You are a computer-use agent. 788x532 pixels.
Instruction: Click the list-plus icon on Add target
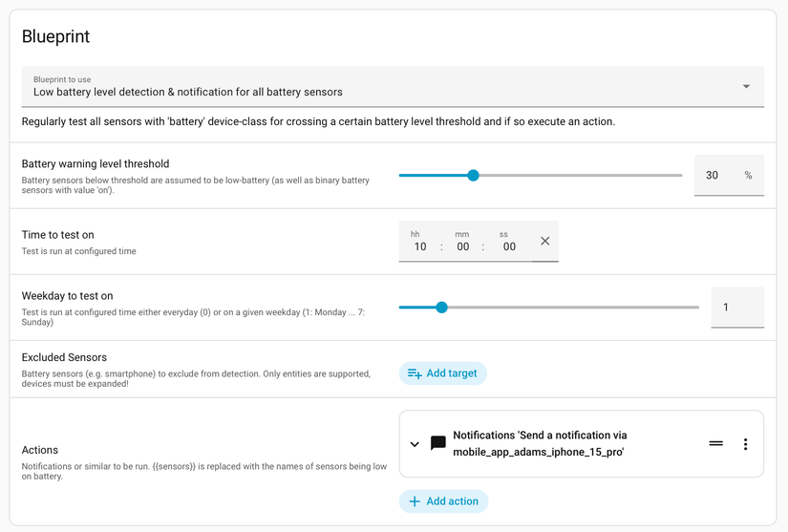tap(415, 373)
